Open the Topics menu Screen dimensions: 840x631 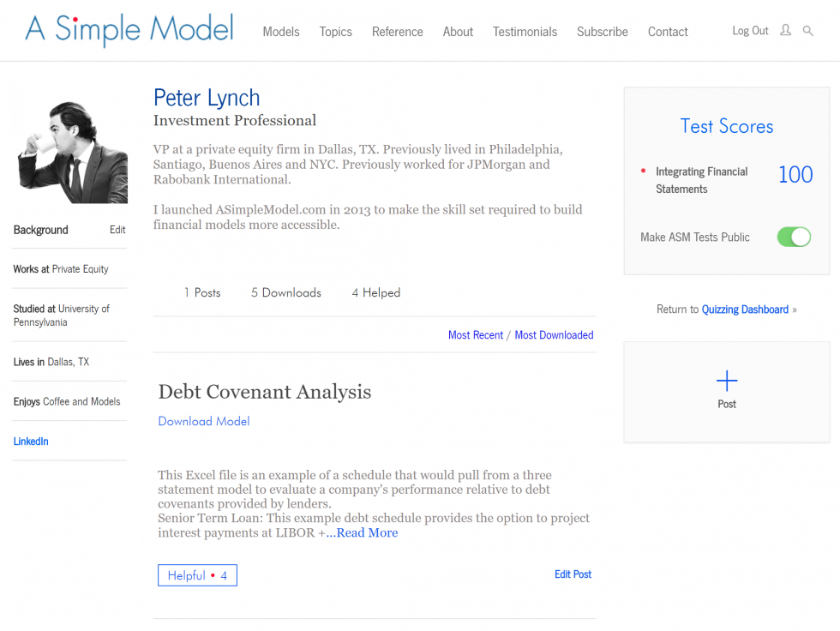[335, 32]
